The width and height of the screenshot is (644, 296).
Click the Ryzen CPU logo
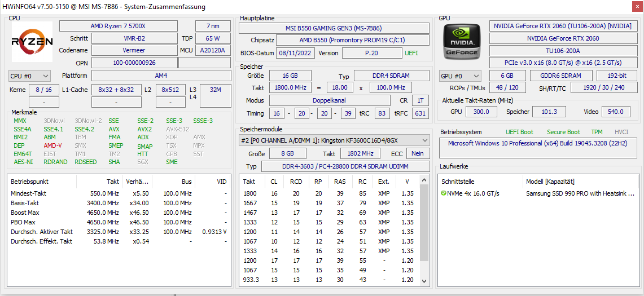(32, 42)
